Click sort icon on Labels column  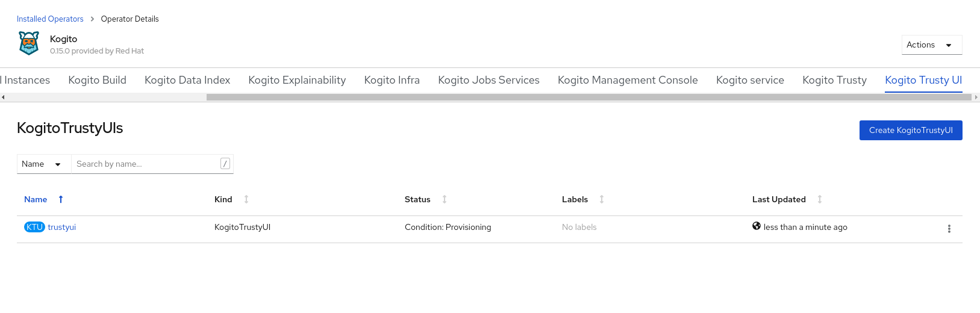[x=602, y=199]
